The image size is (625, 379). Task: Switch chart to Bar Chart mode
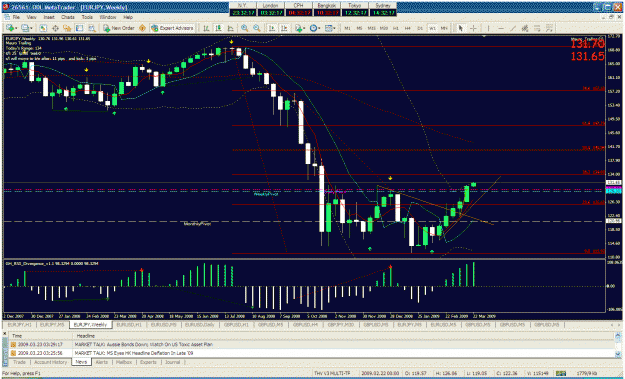pos(206,28)
